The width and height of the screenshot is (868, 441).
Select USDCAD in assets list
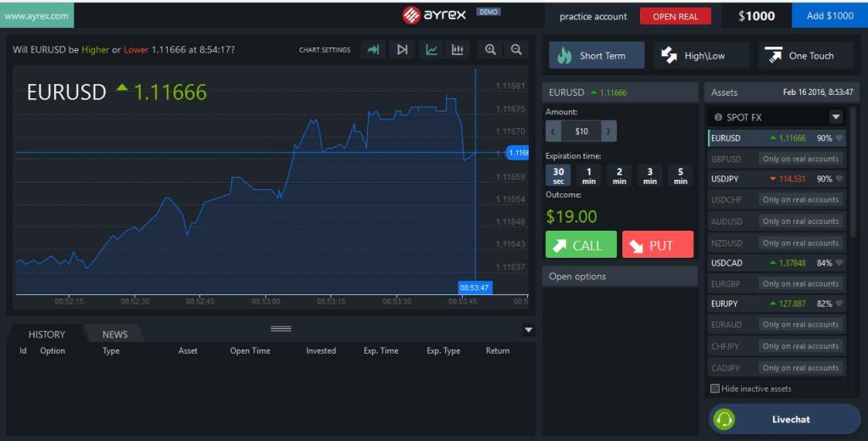coord(776,263)
